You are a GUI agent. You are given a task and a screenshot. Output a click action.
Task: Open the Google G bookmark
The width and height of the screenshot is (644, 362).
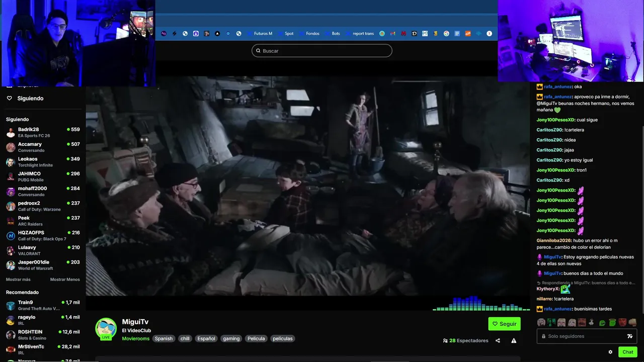coord(446,34)
